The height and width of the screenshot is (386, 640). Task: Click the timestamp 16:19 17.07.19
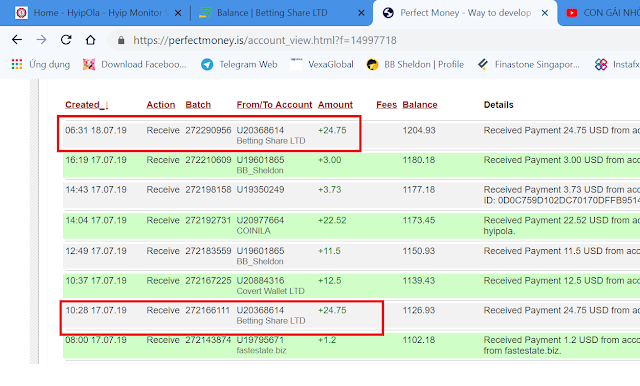pos(96,160)
